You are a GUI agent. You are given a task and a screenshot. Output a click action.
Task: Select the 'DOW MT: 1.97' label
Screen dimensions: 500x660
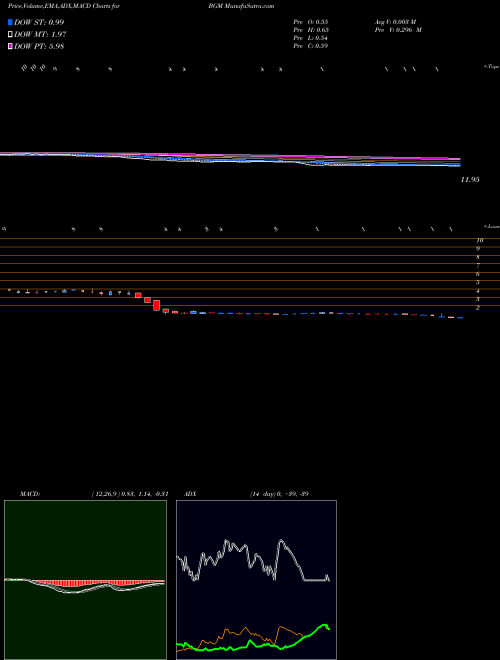coord(40,35)
